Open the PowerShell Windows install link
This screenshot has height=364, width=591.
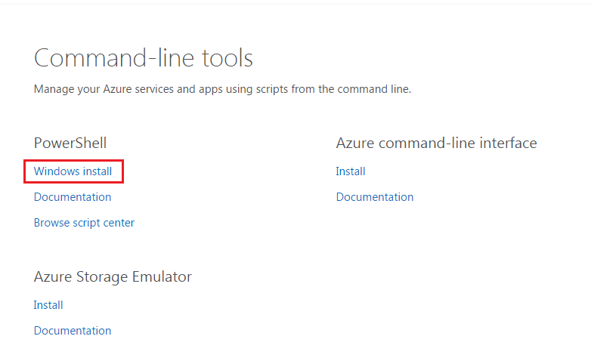tap(73, 171)
